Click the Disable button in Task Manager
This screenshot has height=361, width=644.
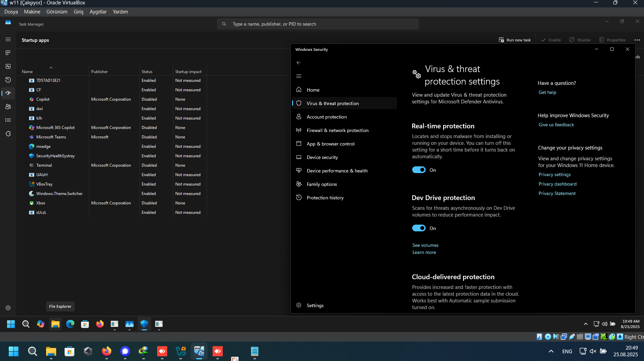point(580,40)
